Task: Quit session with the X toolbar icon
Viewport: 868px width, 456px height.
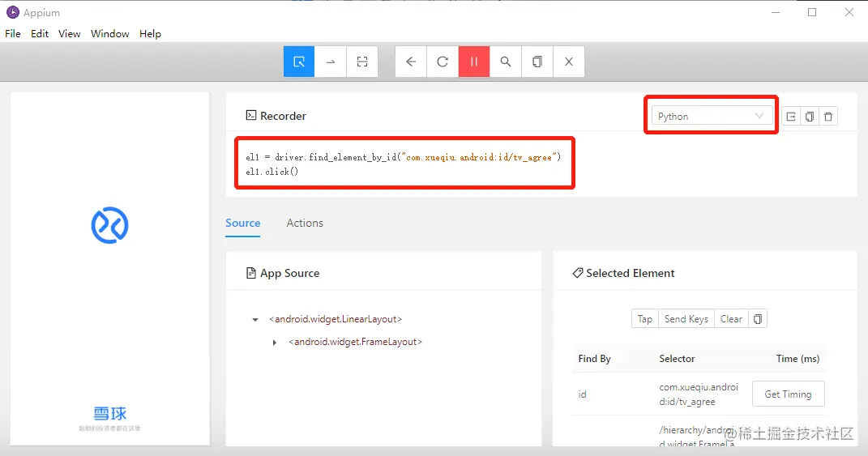Action: click(x=568, y=62)
